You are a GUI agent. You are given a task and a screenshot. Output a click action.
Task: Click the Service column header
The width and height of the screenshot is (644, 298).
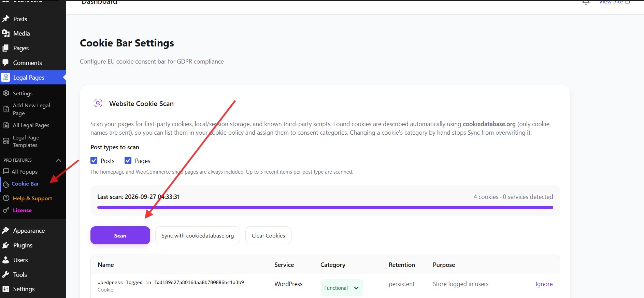(284, 265)
